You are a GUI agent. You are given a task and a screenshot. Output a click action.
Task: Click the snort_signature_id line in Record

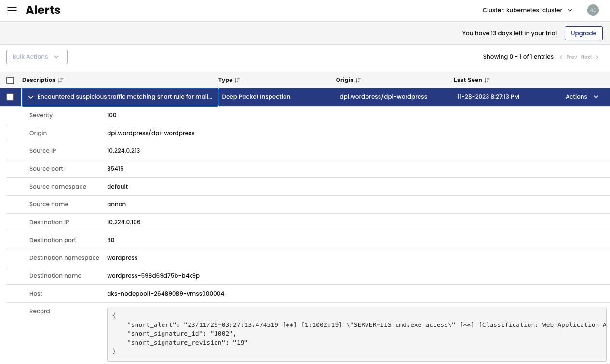182,334
